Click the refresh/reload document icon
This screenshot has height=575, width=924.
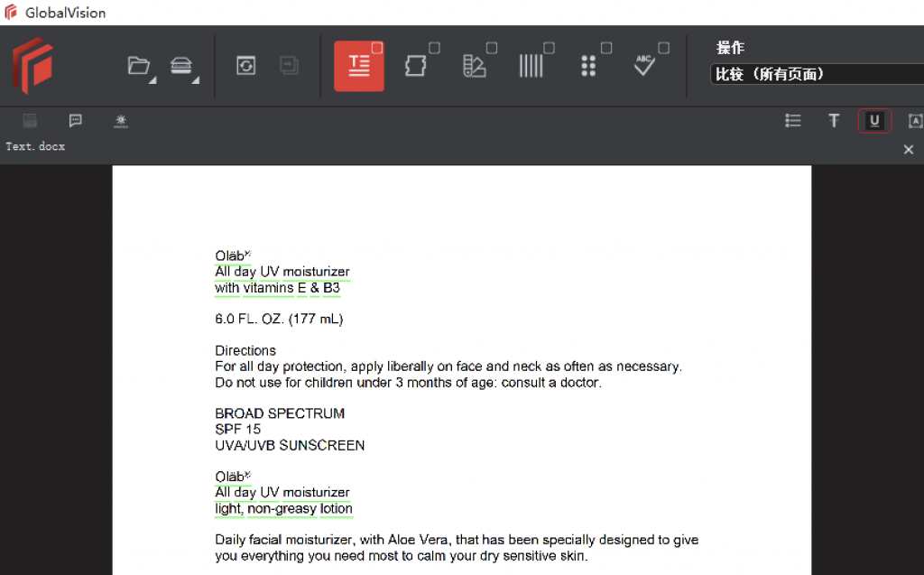[x=245, y=66]
